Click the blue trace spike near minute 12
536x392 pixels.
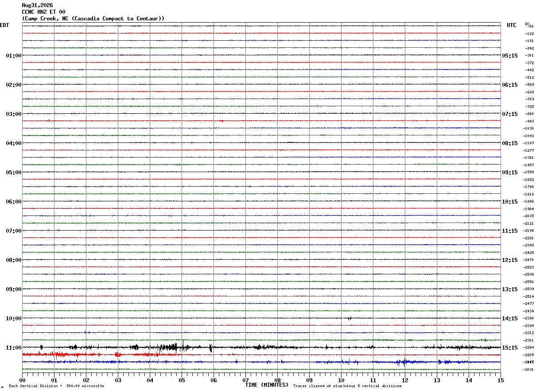403,362
